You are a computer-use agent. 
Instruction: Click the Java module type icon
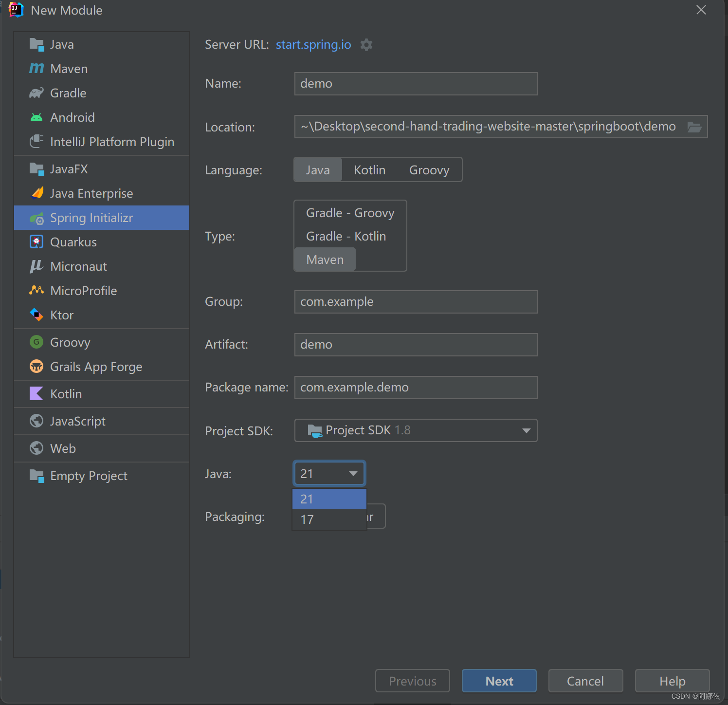(36, 44)
